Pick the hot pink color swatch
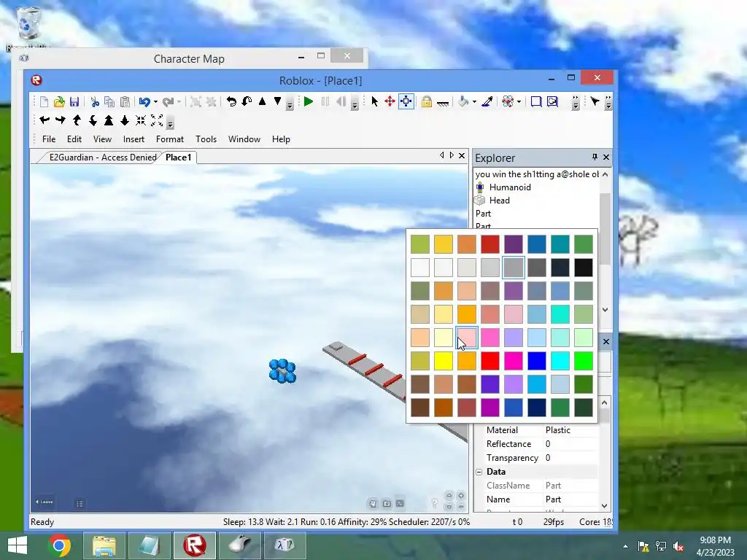This screenshot has height=560, width=747. click(x=513, y=361)
